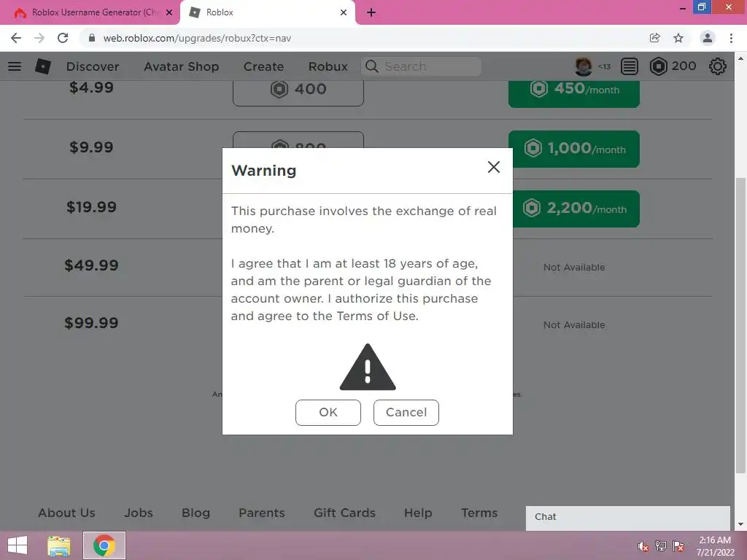747x560 pixels.
Task: Open Chrome profile avatar button
Action: coord(708,38)
